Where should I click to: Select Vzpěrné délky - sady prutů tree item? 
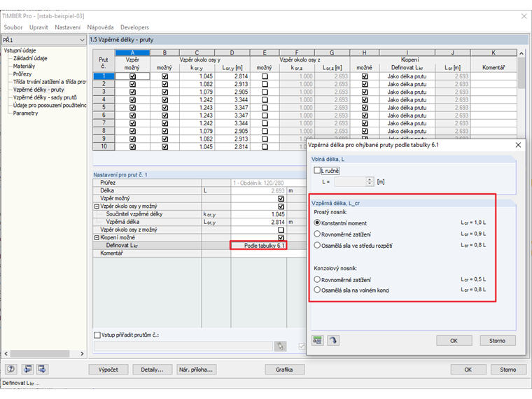45,97
